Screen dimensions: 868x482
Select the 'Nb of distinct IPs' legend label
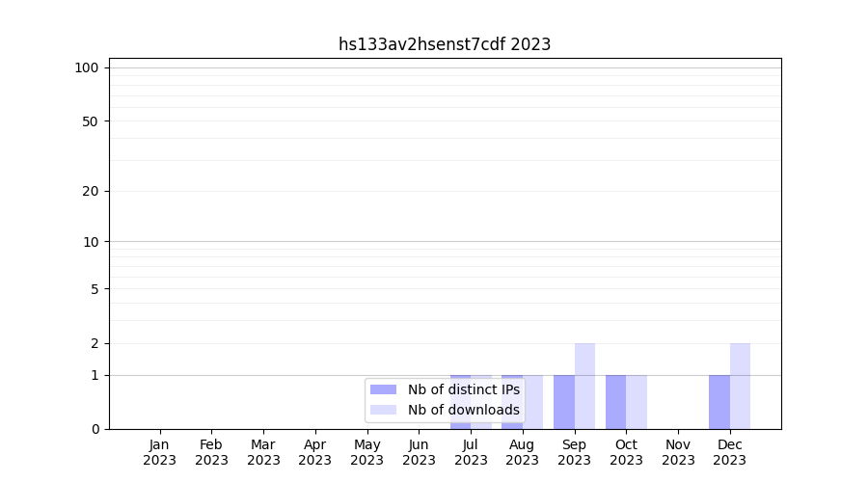(463, 389)
